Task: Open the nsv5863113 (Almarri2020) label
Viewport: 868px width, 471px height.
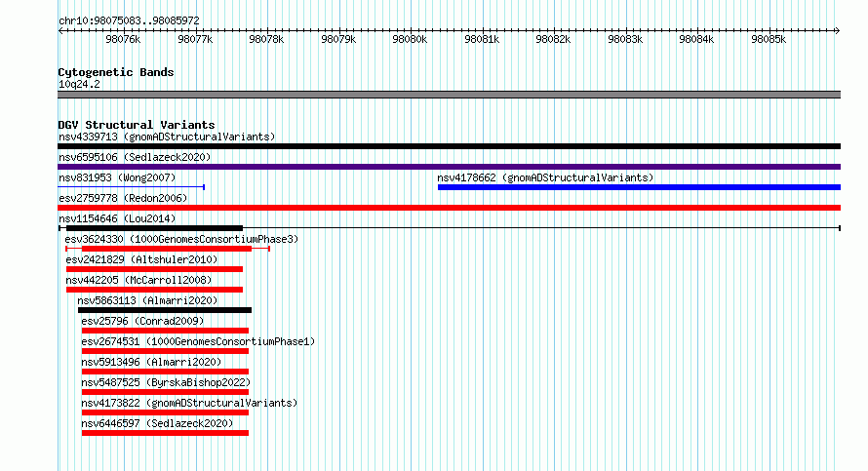Action: tap(147, 300)
